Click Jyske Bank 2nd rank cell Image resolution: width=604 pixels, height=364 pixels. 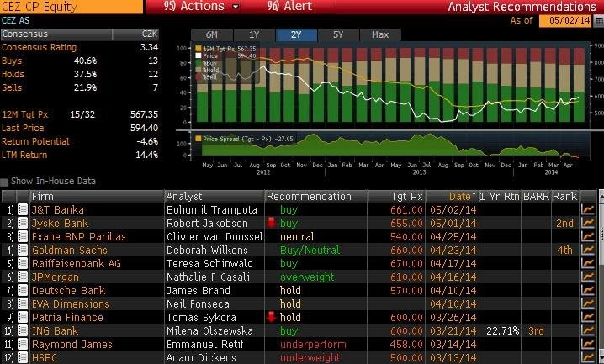click(x=564, y=223)
